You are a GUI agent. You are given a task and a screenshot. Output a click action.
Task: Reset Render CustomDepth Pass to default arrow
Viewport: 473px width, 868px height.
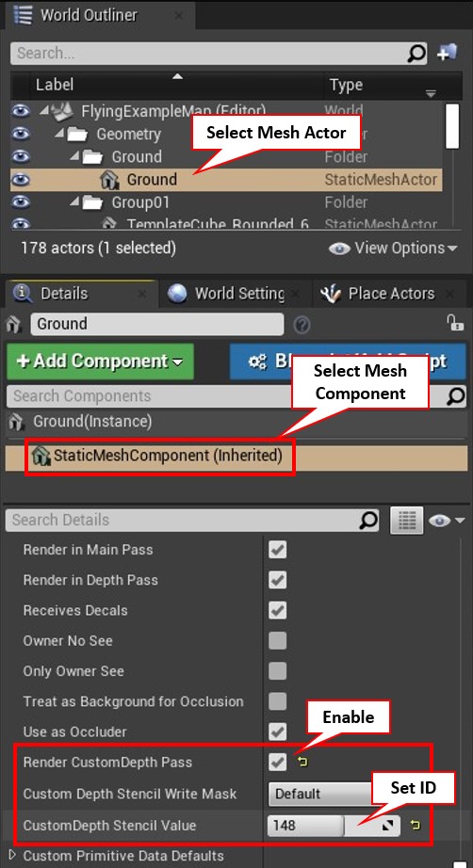(302, 762)
